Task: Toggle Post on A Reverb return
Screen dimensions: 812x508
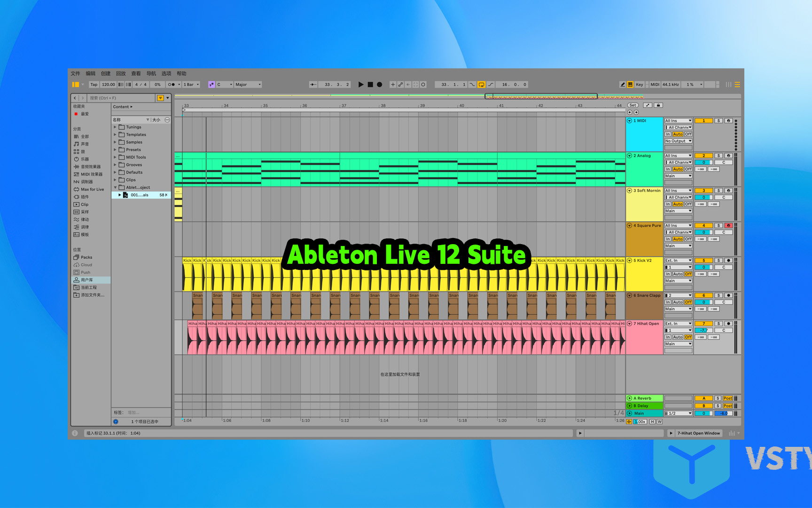Action: pyautogui.click(x=728, y=398)
